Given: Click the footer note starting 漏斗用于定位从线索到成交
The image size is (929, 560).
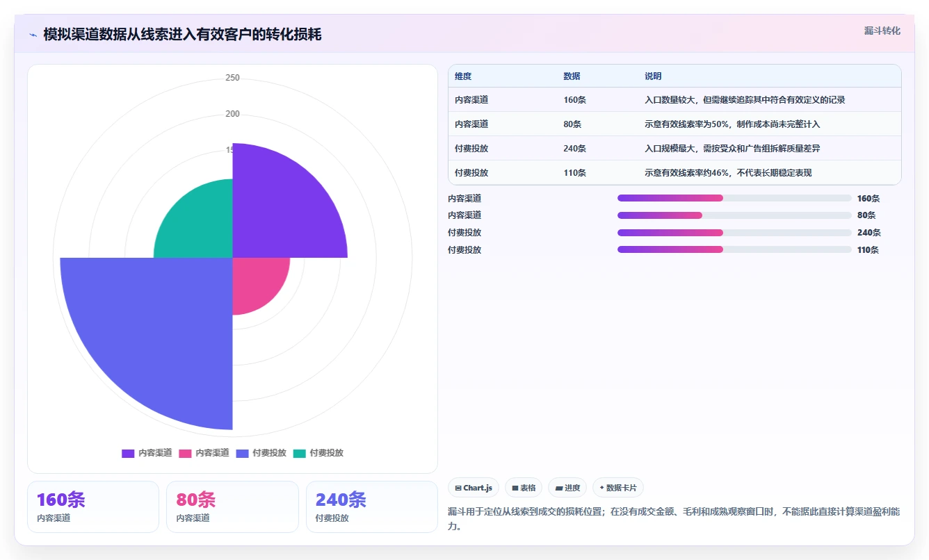Looking at the screenshot, I should 674,519.
